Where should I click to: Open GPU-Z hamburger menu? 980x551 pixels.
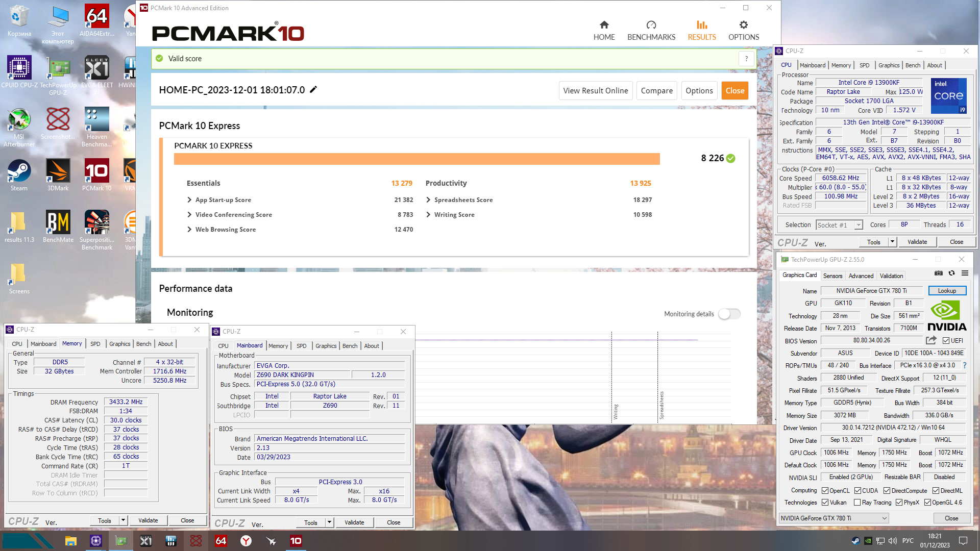click(965, 273)
